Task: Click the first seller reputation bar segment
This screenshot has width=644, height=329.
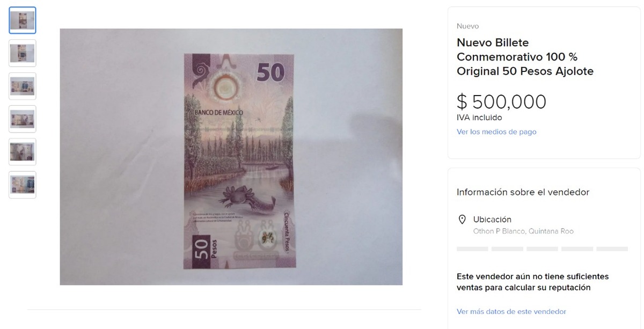Action: coord(472,249)
